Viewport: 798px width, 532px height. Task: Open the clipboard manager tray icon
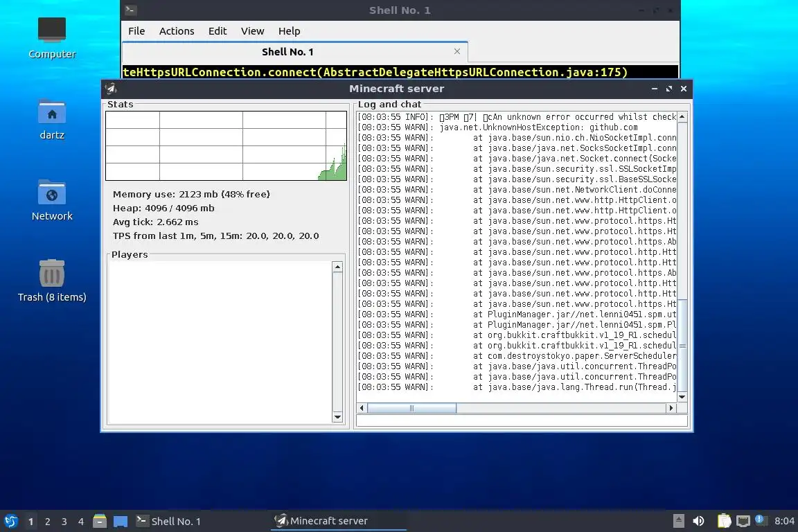click(x=724, y=521)
